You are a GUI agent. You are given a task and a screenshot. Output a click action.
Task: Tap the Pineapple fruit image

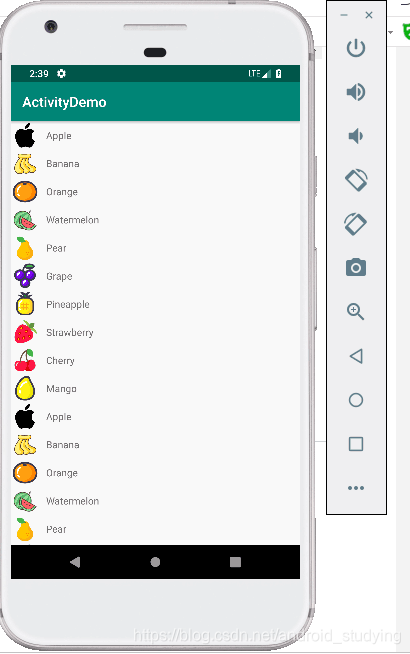[25, 304]
